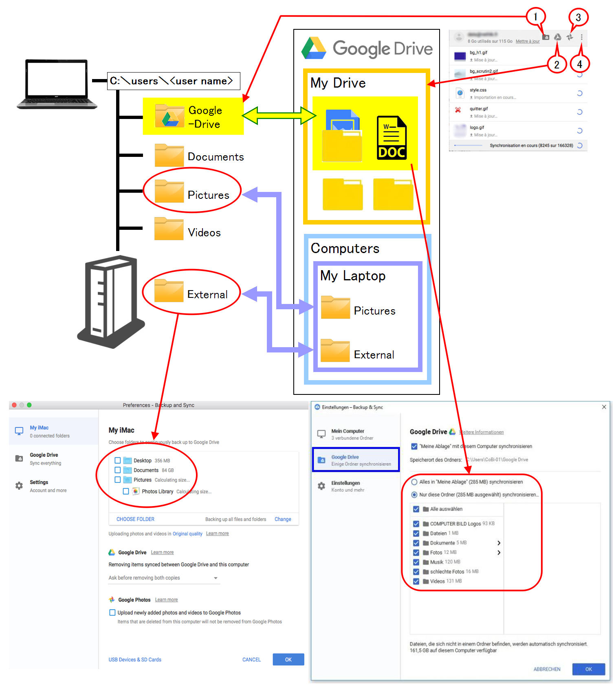Image resolution: width=616 pixels, height=687 pixels.
Task: Click ABBRECHEN button
Action: point(547,669)
